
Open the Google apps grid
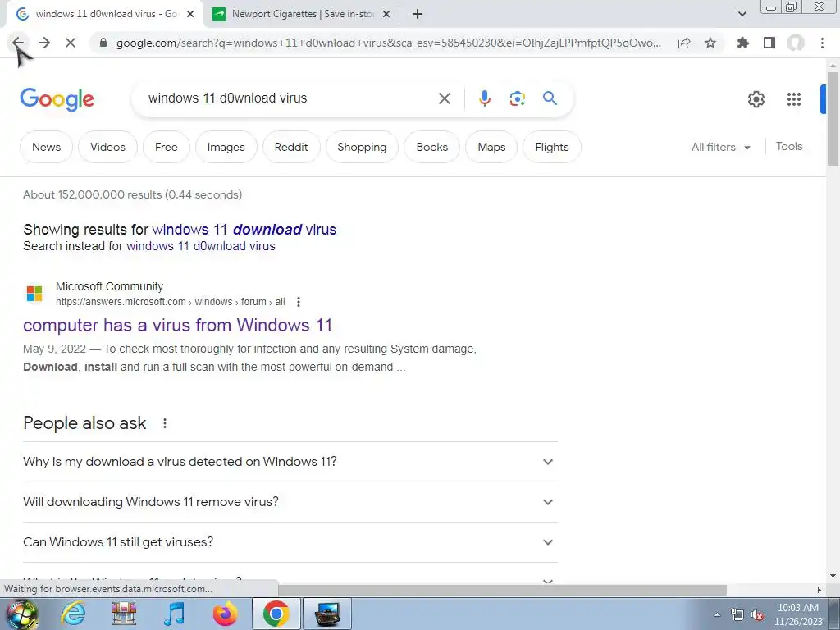794,99
